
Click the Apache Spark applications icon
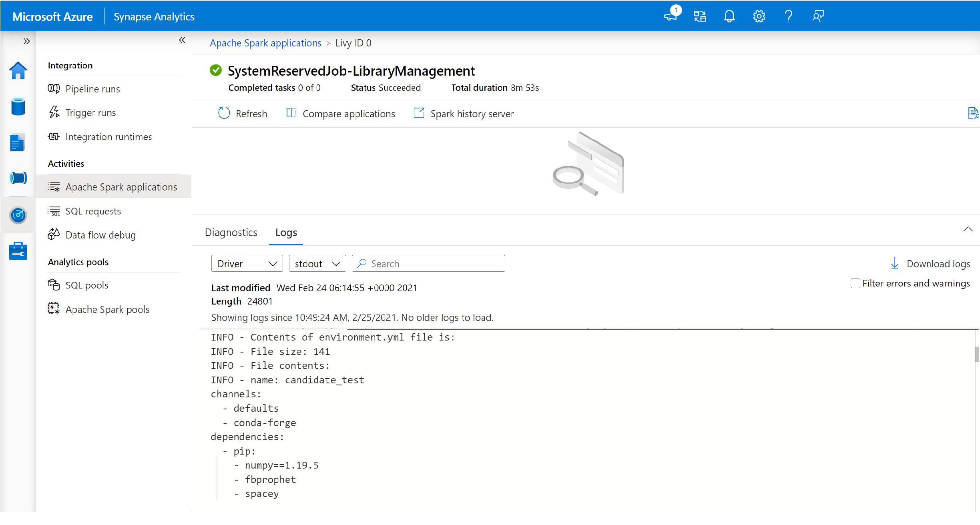coord(54,186)
